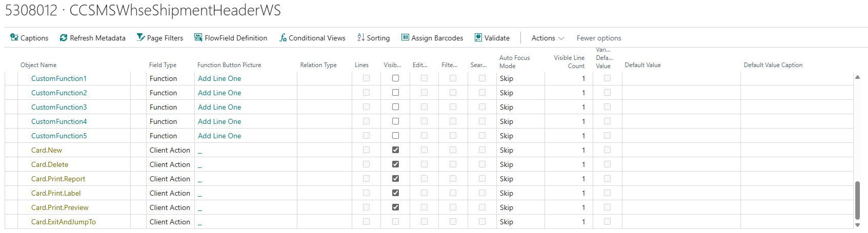Open Page Filters via its funnel icon
Viewport: 868px width, 233px height.
(140, 37)
